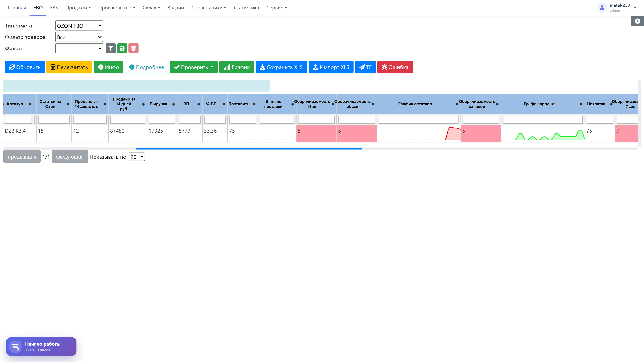This screenshot has width=644, height=362.
Task: Sort by Остатки на Ozon column
Action: tap(68, 104)
